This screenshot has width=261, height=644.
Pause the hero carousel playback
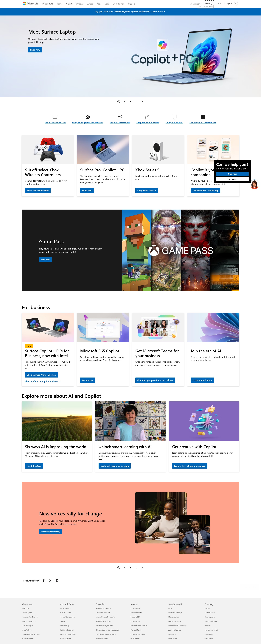[x=119, y=102]
